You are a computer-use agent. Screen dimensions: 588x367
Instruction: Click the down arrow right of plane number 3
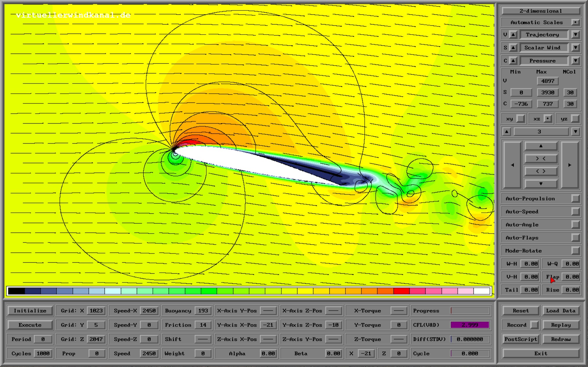(x=576, y=131)
